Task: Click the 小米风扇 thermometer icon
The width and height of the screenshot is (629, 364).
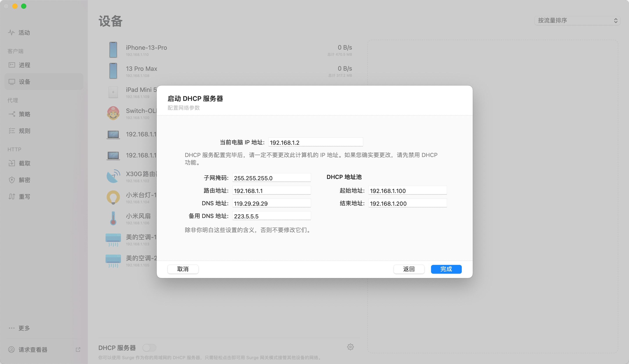Action: (113, 218)
